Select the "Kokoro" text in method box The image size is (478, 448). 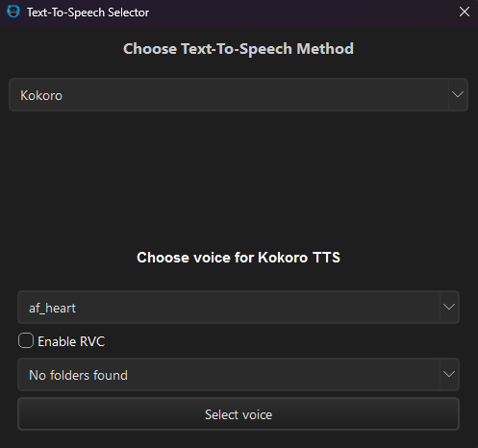pyautogui.click(x=41, y=95)
